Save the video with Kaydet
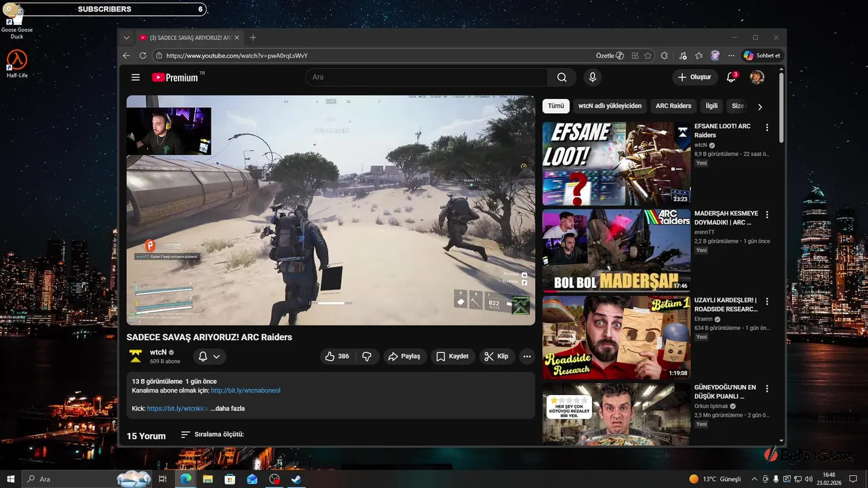Screen dimensions: 868x488 click(x=453, y=356)
